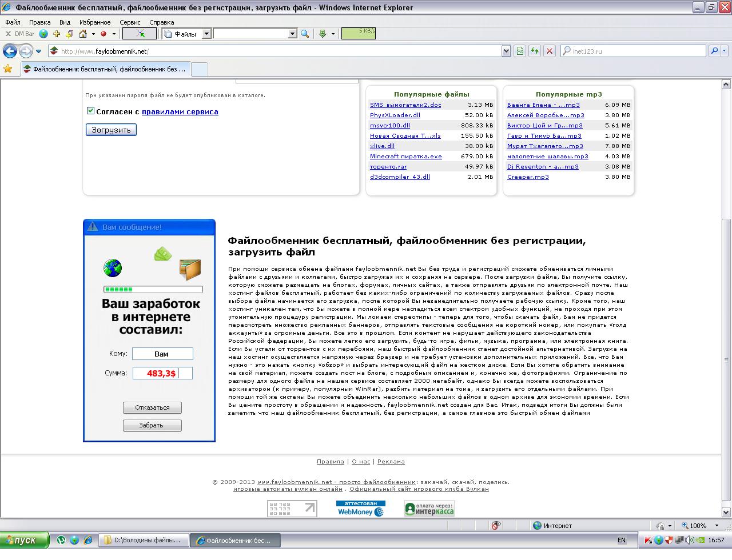This screenshot has width=732, height=560.
Task: Click the globe icon in the message popup
Action: tap(113, 267)
